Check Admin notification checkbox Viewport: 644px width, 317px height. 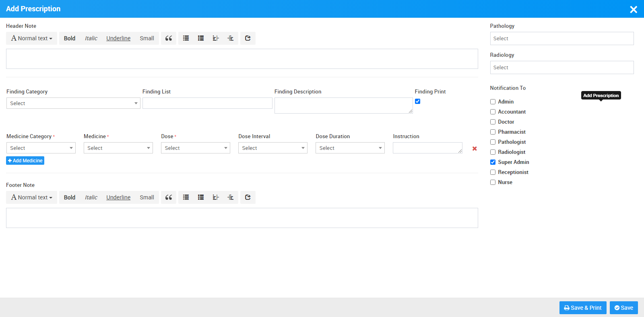point(493,102)
